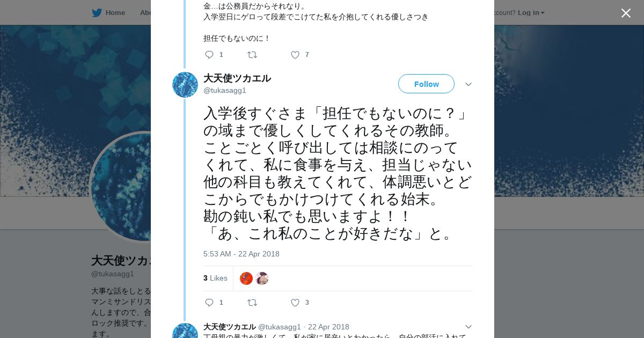The height and width of the screenshot is (338, 644).
Task: Like the main tweet with 3 likes
Action: click(x=295, y=303)
